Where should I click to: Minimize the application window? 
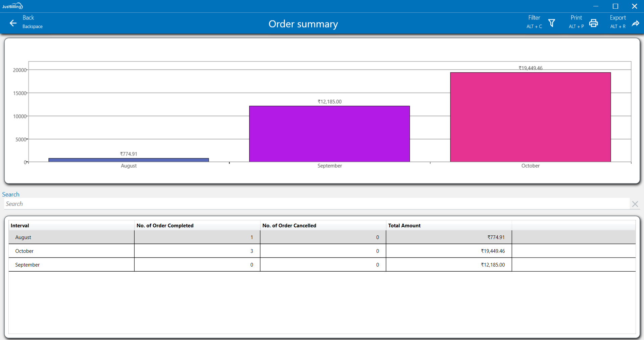596,6
